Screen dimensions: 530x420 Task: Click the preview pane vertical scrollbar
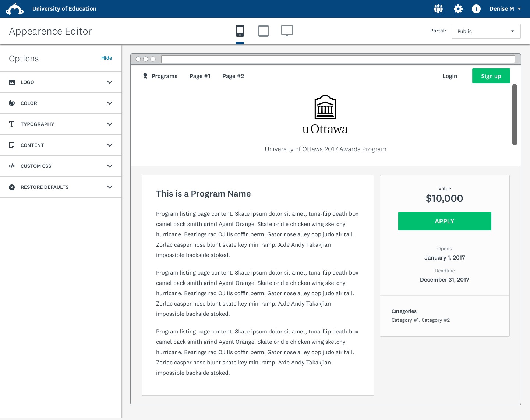click(515, 114)
